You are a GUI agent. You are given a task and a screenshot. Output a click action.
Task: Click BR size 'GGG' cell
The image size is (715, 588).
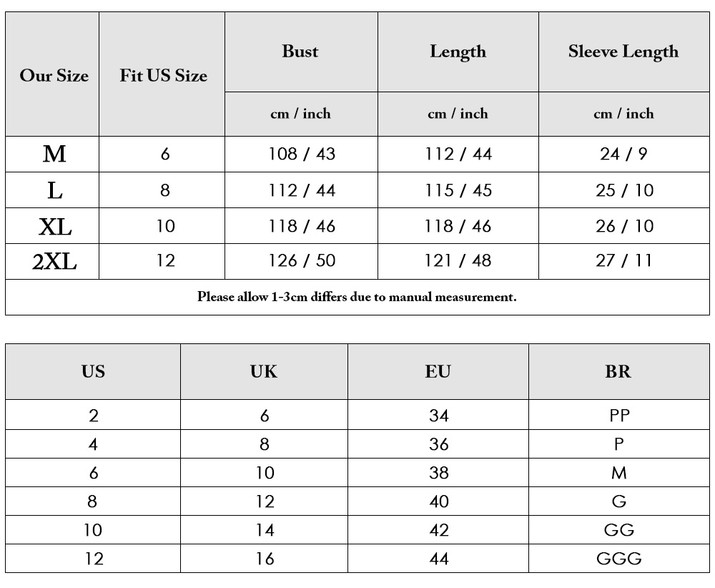tap(619, 559)
